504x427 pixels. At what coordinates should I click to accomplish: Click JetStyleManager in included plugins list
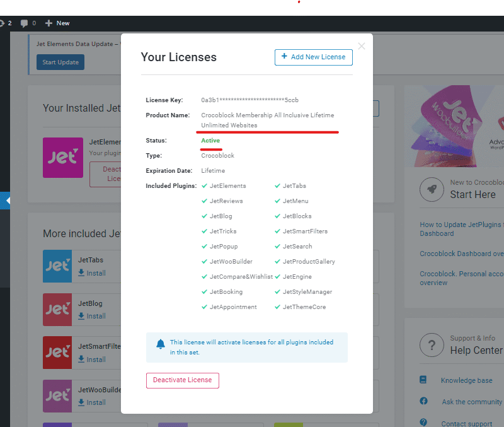307,292
